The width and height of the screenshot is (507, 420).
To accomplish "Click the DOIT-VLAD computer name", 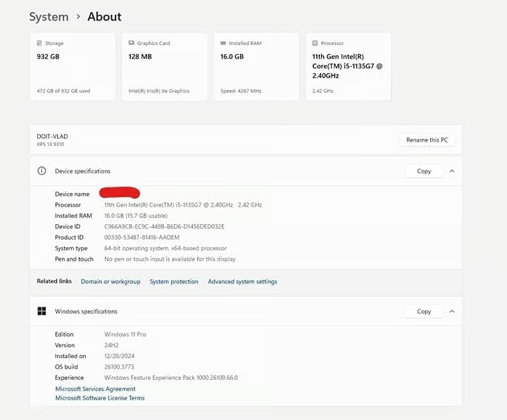I will coord(52,136).
